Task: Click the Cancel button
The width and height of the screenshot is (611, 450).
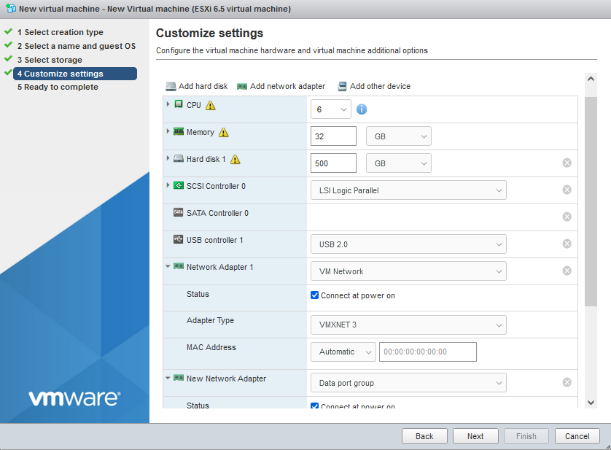Action: coord(576,436)
